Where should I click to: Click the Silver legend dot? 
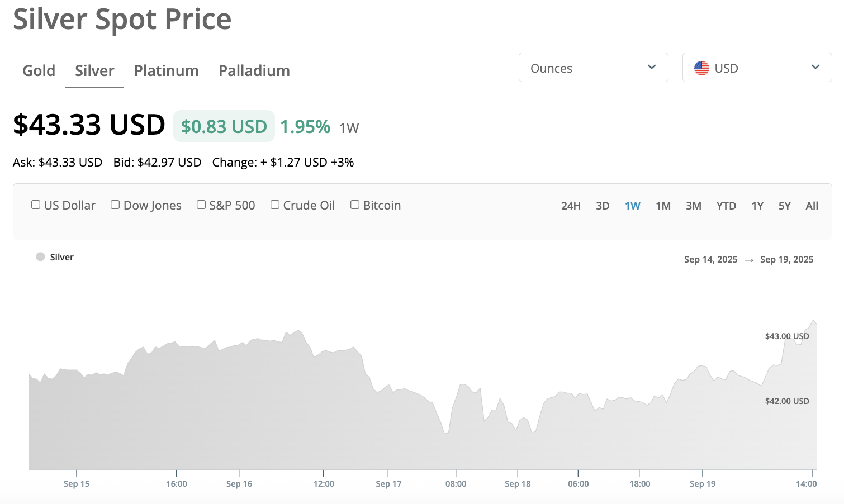pos(40,257)
